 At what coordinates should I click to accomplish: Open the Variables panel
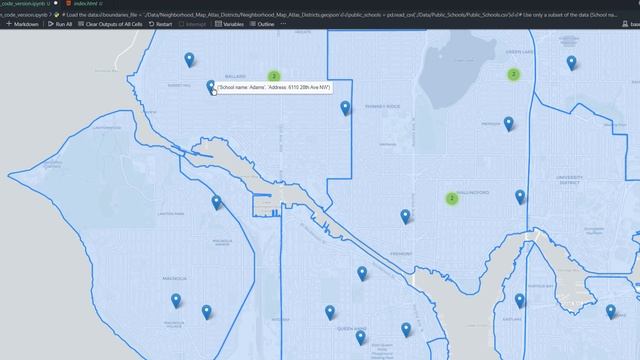[x=229, y=24]
